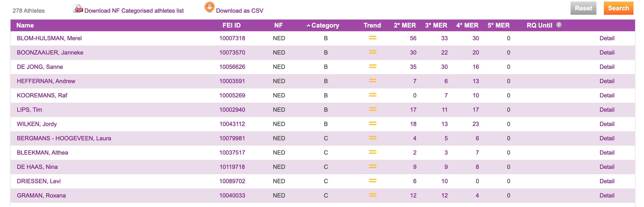Open athlete page for KOOREMANS, Raf
Image resolution: width=644 pixels, height=207 pixels.
tap(42, 95)
